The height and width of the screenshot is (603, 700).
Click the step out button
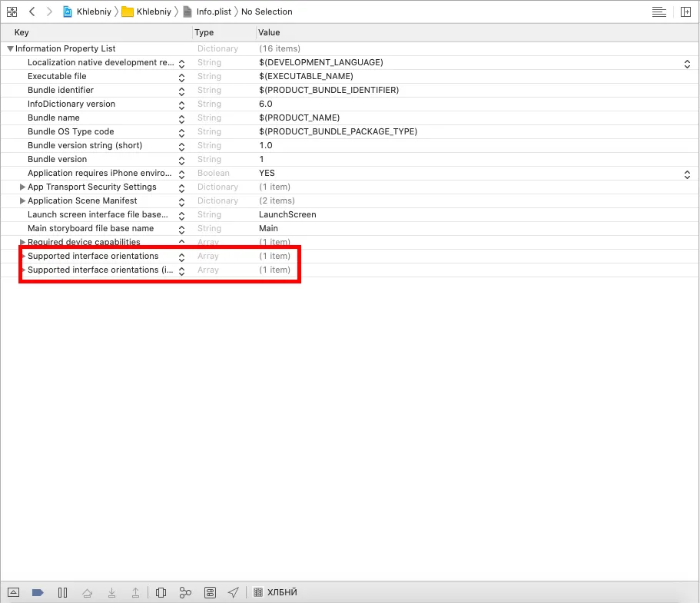(x=135, y=593)
